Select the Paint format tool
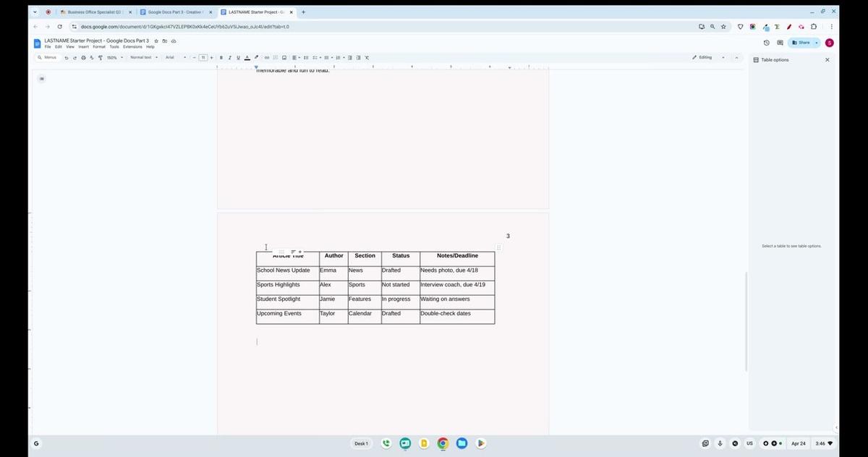This screenshot has height=457, width=868. coord(101,57)
